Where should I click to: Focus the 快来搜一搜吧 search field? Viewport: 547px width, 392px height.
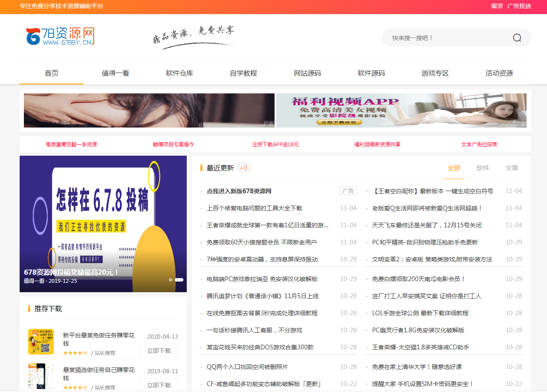pos(448,38)
